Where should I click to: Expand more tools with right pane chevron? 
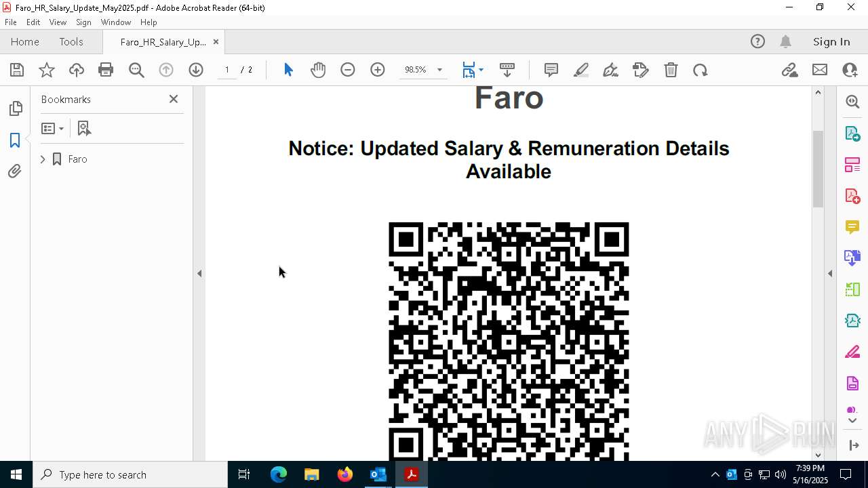tap(852, 421)
